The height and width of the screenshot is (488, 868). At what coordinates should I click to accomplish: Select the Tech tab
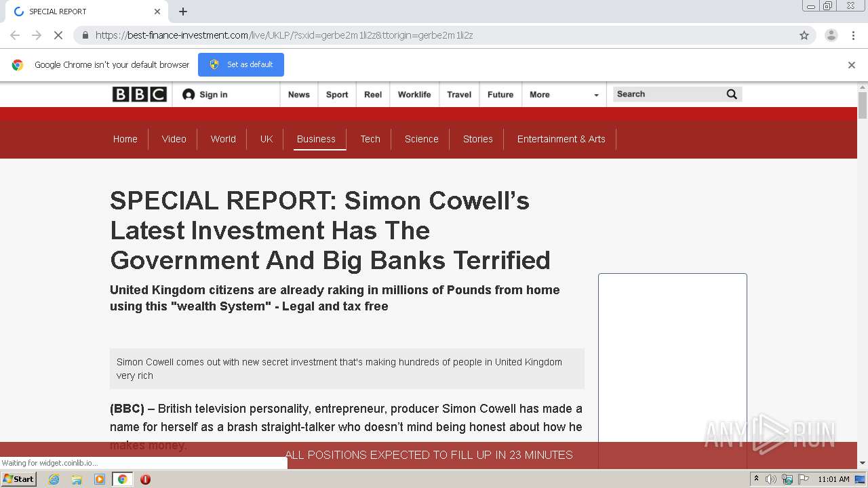pyautogui.click(x=370, y=139)
